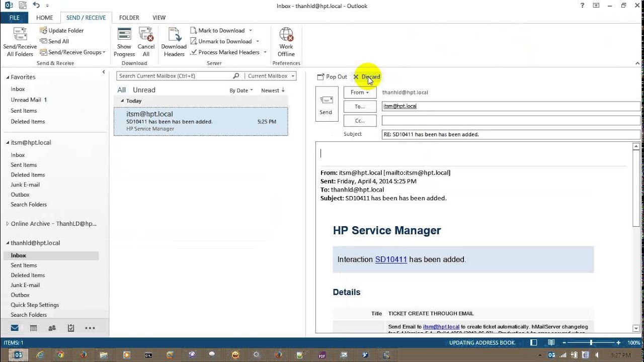The image size is (644, 362).
Task: Click the zoom slider handle
Action: click(x=591, y=342)
